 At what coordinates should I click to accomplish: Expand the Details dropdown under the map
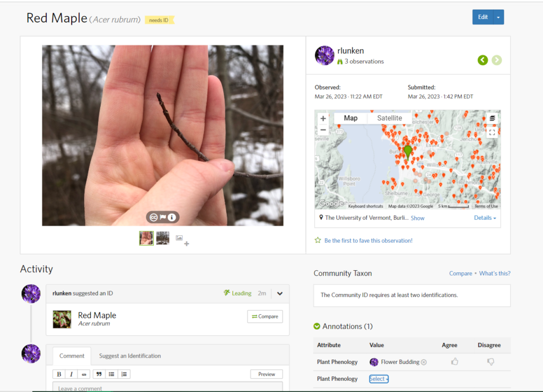coord(485,218)
